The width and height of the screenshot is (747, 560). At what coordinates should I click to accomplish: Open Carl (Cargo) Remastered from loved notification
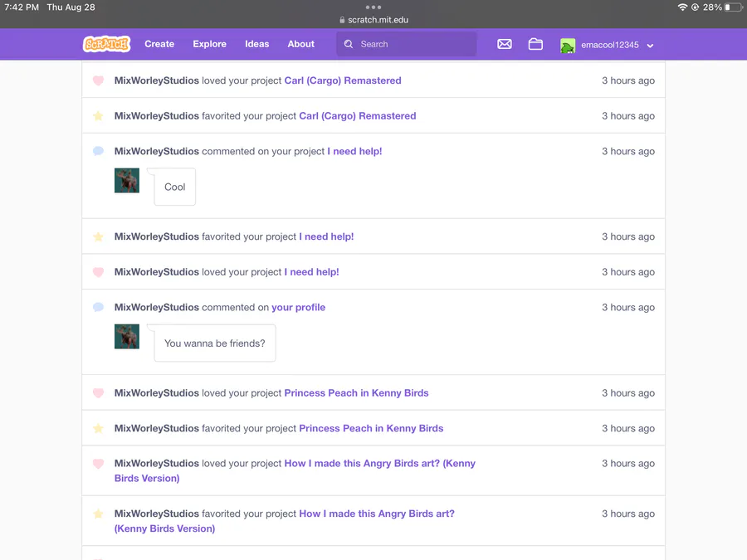pyautogui.click(x=343, y=80)
